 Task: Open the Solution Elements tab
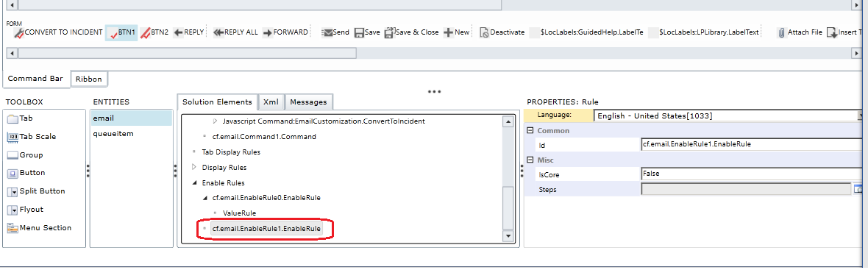218,102
